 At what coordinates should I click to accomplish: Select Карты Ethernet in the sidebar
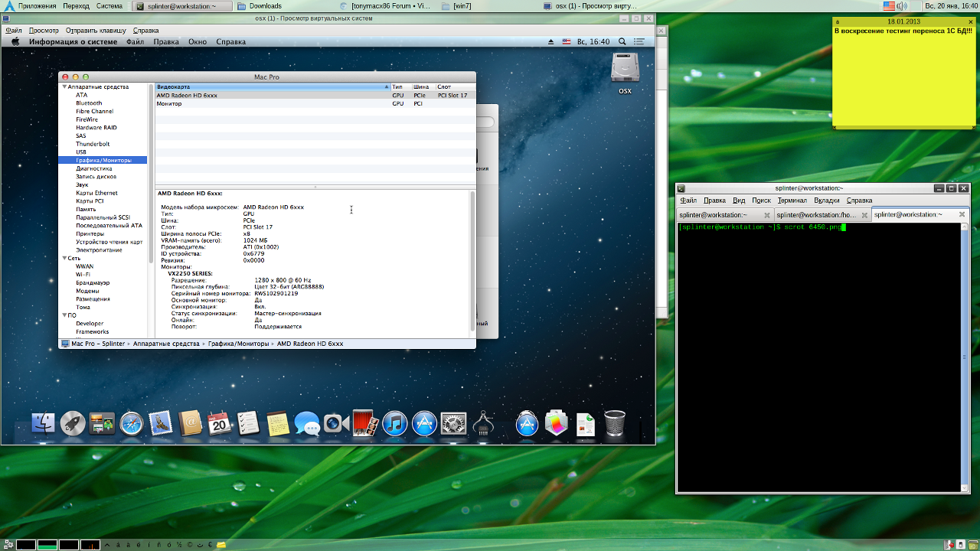[96, 193]
